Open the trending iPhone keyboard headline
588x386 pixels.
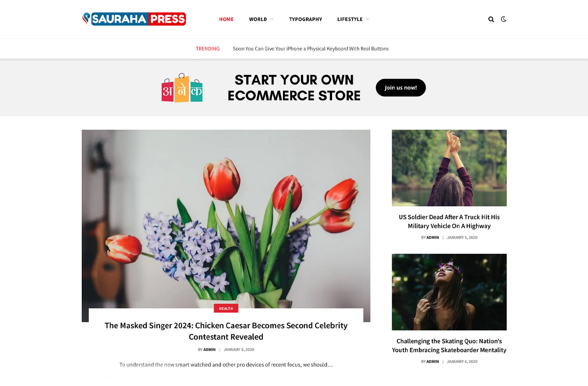click(x=311, y=49)
